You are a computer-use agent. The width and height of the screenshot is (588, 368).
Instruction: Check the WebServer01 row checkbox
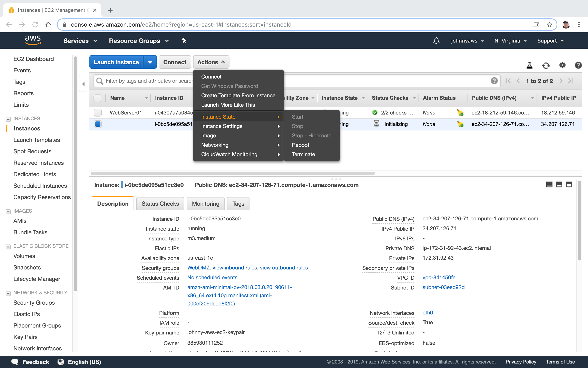(x=98, y=112)
